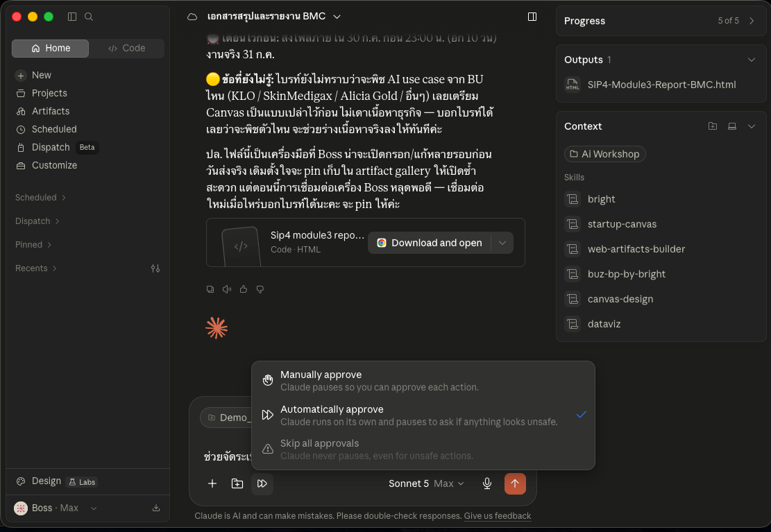Screen dimensions: 771x532
Task: Open Recents filter settings icon
Action: point(155,268)
